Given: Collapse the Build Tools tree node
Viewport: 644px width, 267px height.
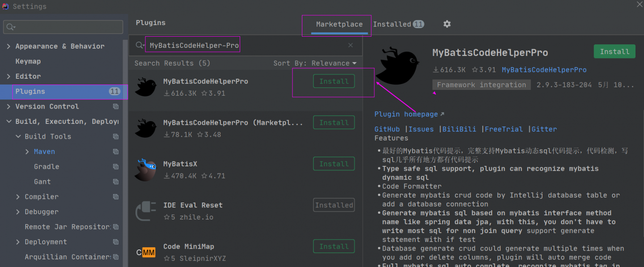Looking at the screenshot, I should coord(18,136).
